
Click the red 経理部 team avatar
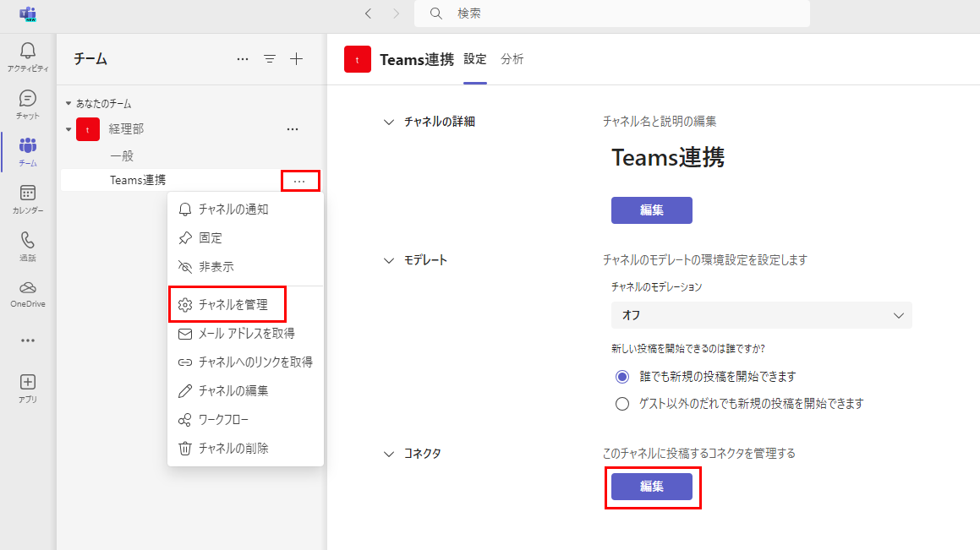[87, 129]
